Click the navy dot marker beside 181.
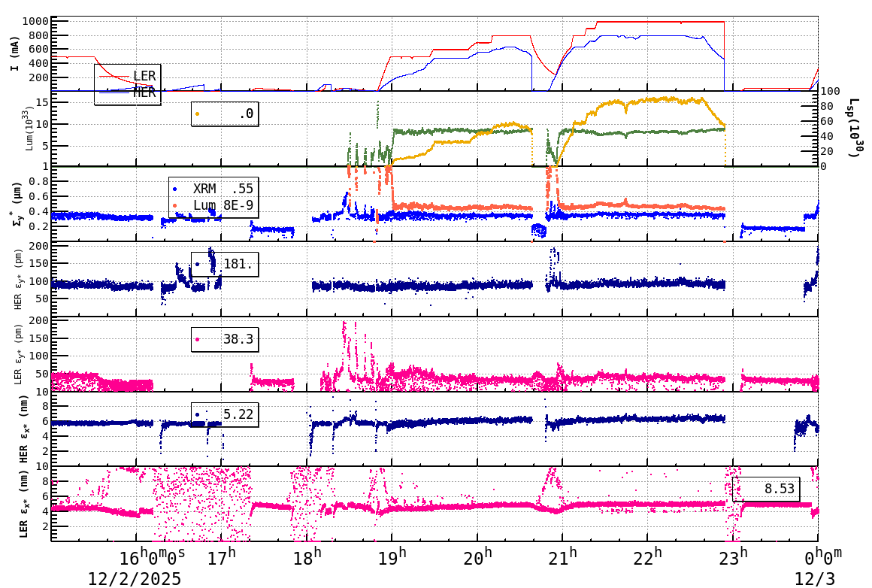The image size is (872, 588). [x=196, y=263]
